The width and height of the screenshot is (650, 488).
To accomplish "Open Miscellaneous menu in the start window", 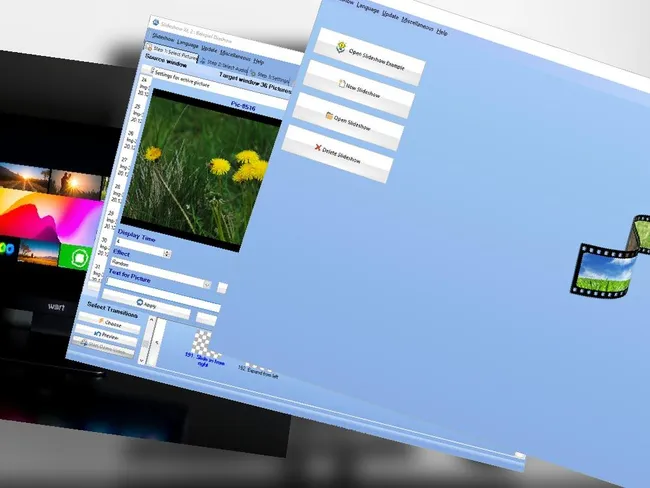I will tap(417, 23).
